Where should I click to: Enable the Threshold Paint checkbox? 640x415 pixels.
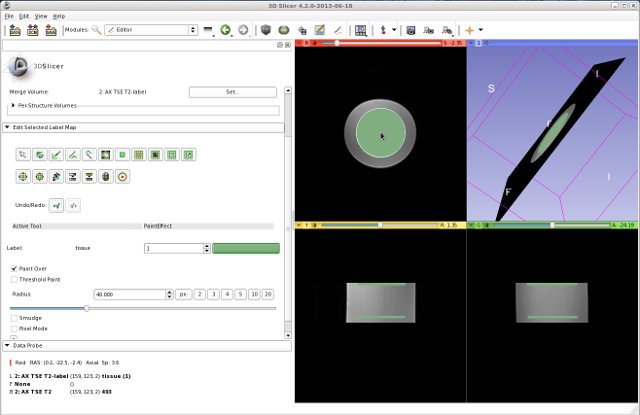point(14,280)
